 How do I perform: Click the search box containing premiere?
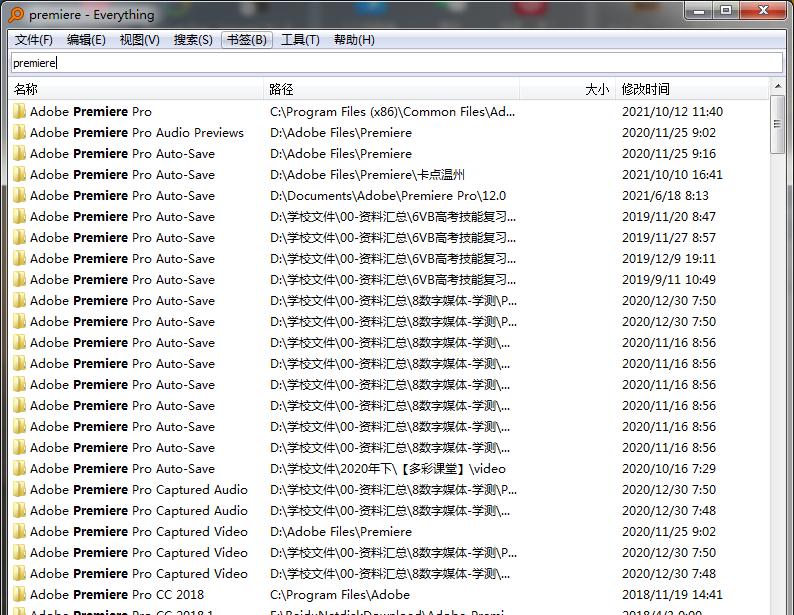pyautogui.click(x=396, y=63)
